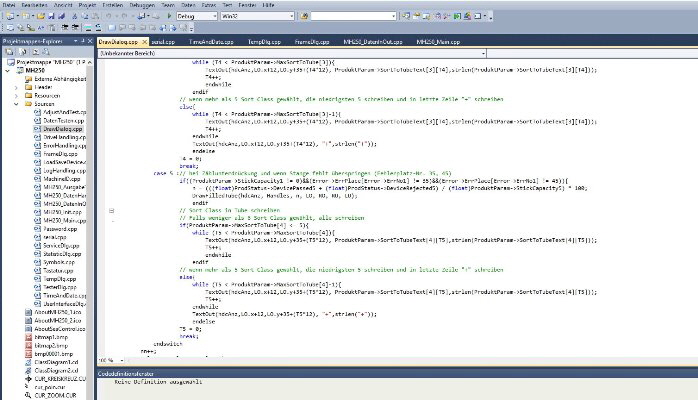Image resolution: width=698 pixels, height=400 pixels.
Task: Click the Increase Indent icon
Action: point(74,28)
